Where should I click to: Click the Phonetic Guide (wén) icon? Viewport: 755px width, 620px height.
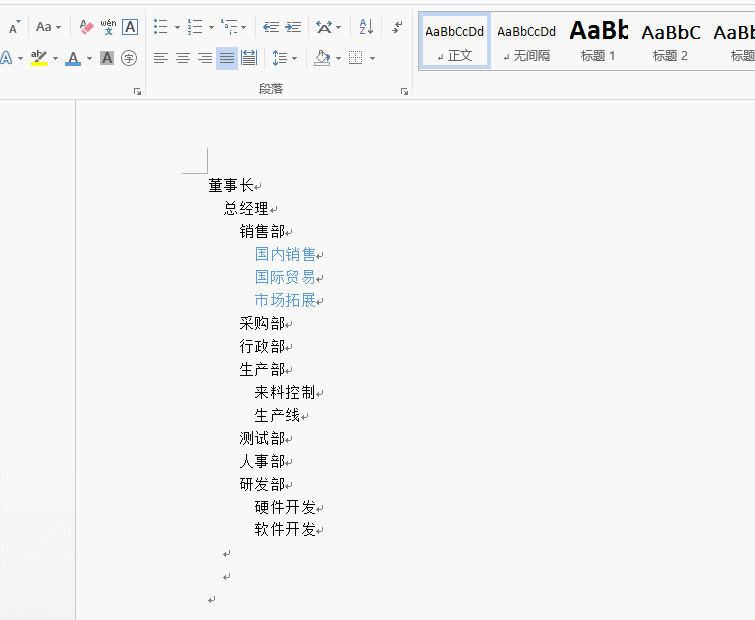coord(108,27)
